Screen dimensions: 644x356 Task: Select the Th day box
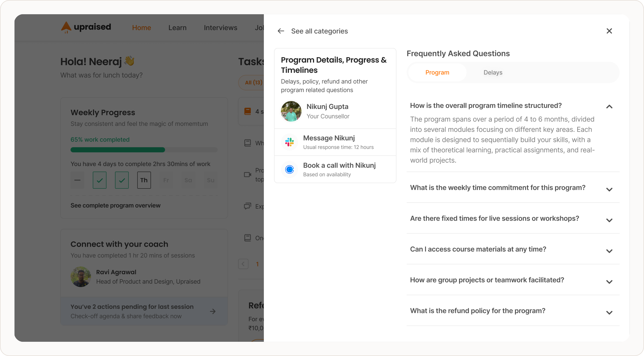[x=144, y=180]
